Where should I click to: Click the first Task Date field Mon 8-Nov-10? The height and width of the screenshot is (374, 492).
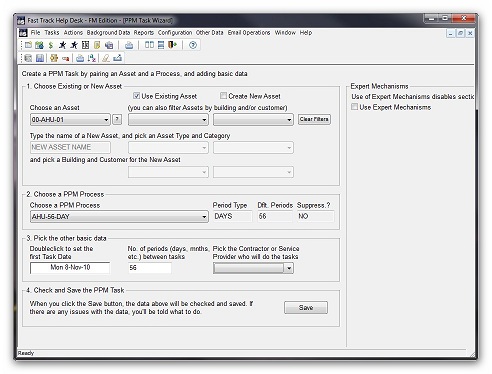point(70,268)
